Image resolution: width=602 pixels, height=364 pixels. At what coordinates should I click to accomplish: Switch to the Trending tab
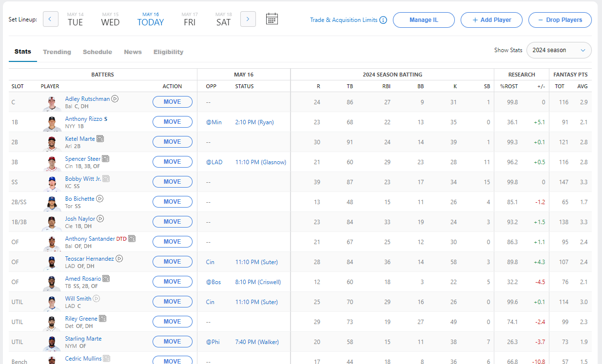57,52
